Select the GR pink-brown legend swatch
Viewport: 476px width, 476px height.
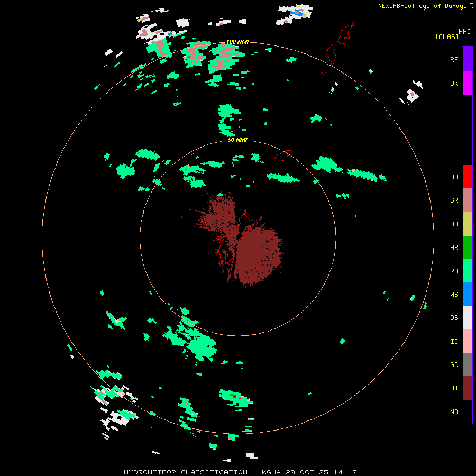467,200
